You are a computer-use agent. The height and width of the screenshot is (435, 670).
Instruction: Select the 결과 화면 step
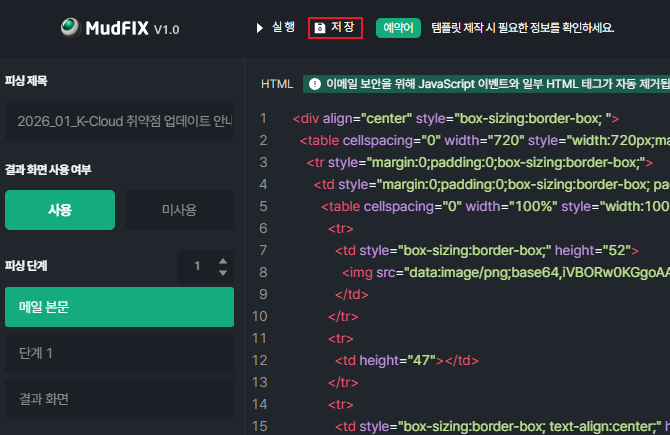point(119,399)
